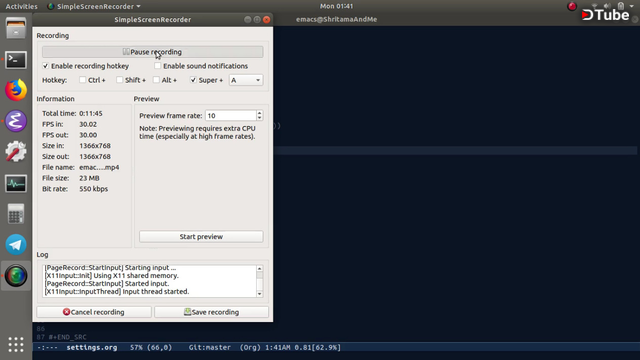640x360 pixels.
Task: Show Applications grid at dock bottom
Action: pos(16,344)
